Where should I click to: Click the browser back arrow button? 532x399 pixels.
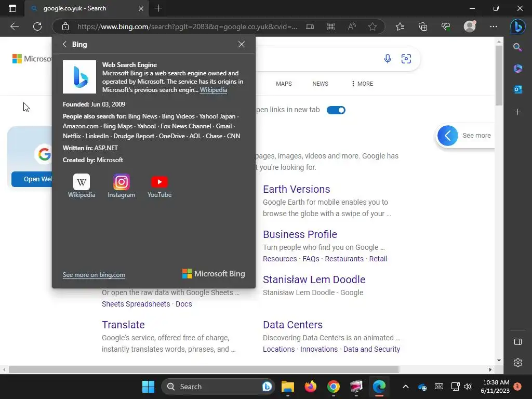[x=14, y=26]
